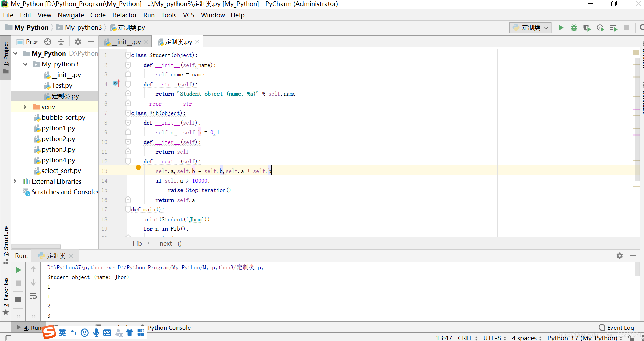The image size is (644, 341).
Task: Open the VCS menu
Action: pos(188,15)
